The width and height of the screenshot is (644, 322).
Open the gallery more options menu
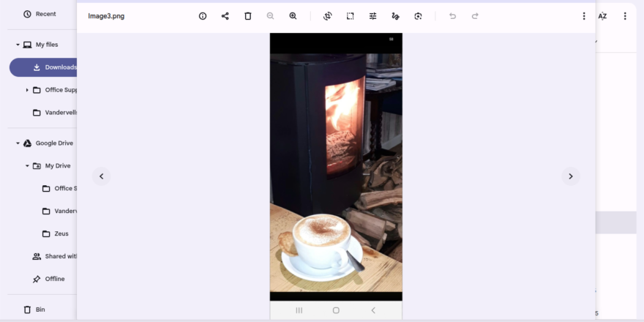(584, 16)
